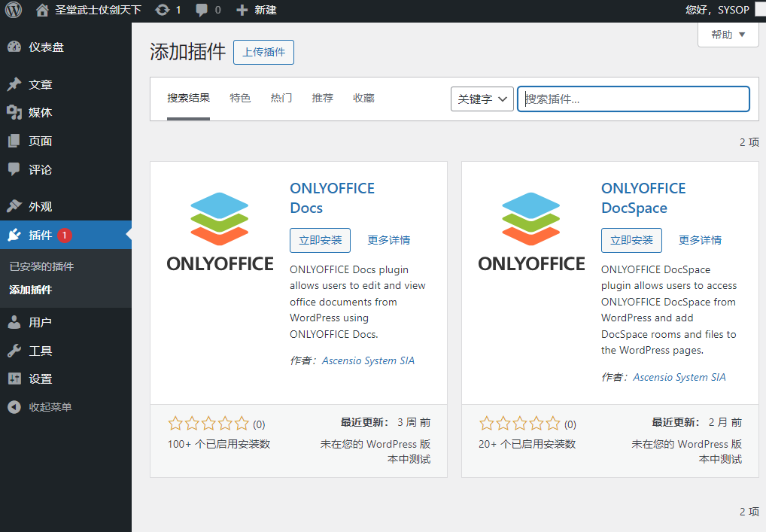Click the 外观 paintbrush icon
766x532 pixels.
pos(14,206)
